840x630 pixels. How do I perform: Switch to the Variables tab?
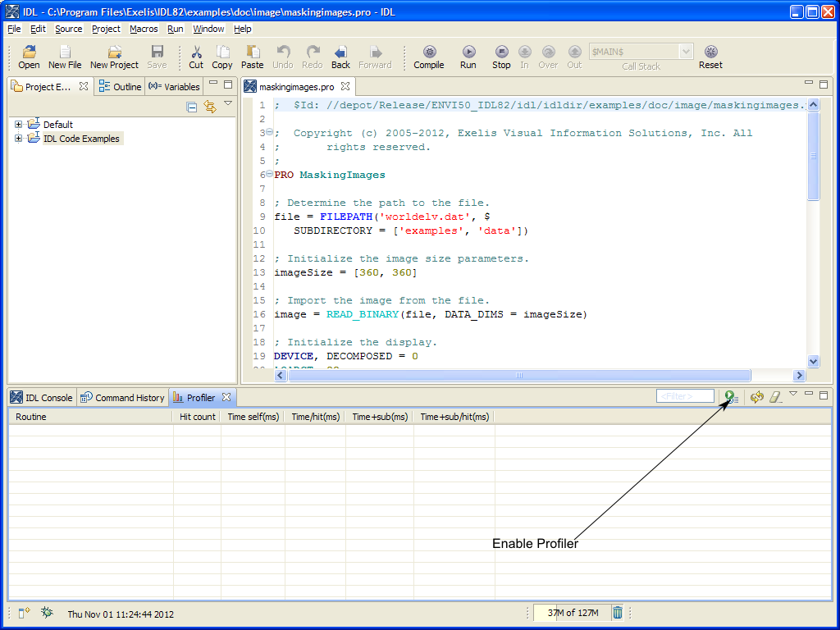174,87
